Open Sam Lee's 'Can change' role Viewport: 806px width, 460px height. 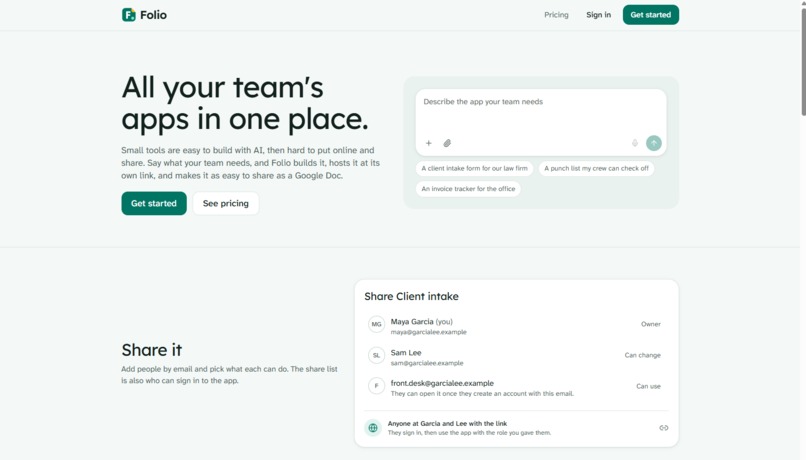pos(643,355)
